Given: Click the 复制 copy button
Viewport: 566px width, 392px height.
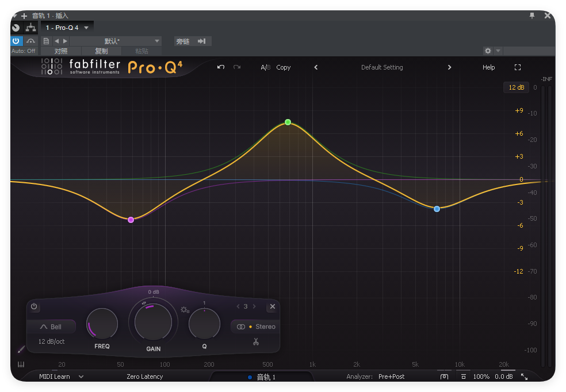Looking at the screenshot, I should click(101, 51).
